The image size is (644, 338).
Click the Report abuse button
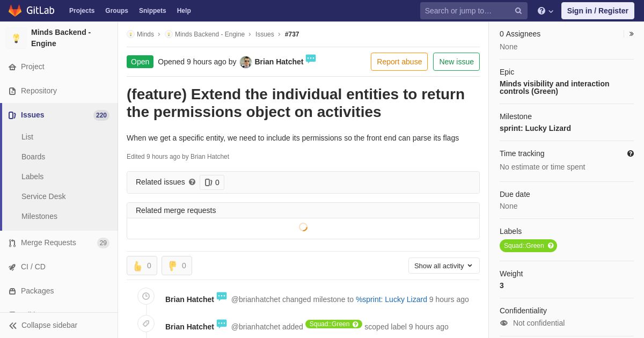[x=399, y=62]
